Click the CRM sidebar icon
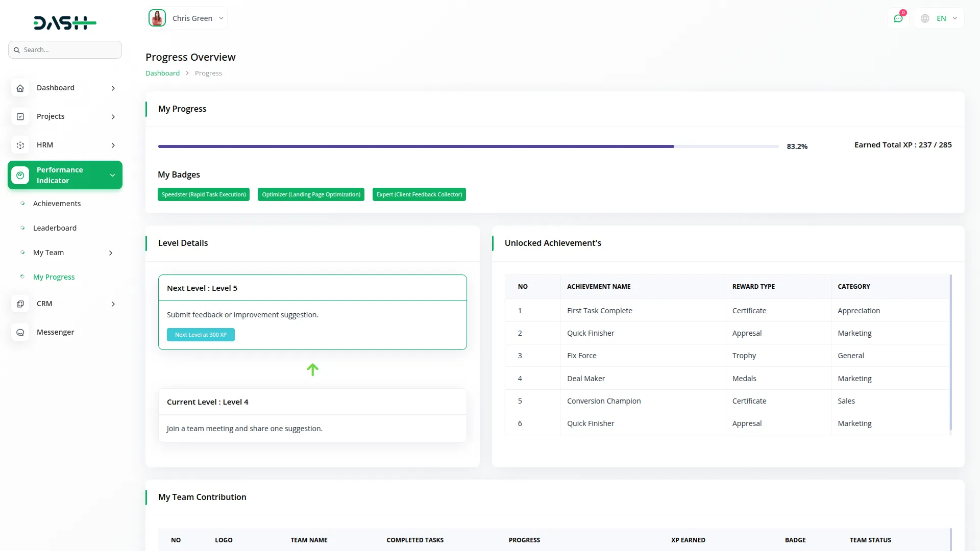 click(20, 304)
